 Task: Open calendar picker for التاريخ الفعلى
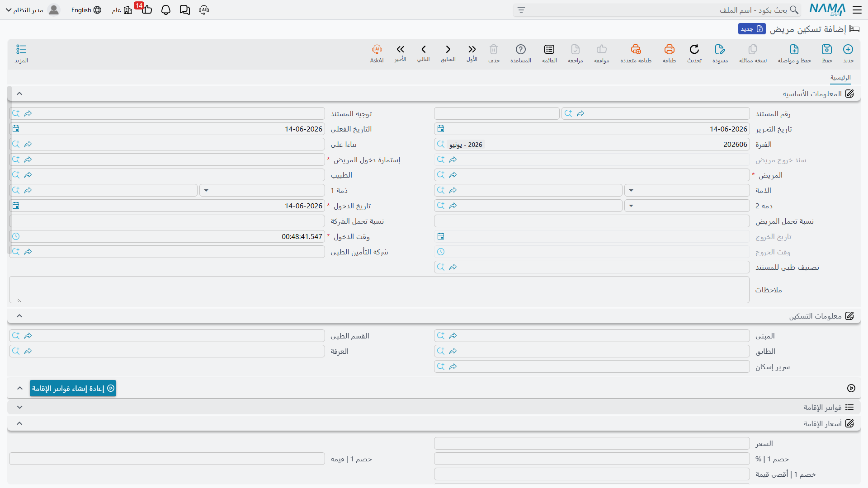(x=16, y=129)
